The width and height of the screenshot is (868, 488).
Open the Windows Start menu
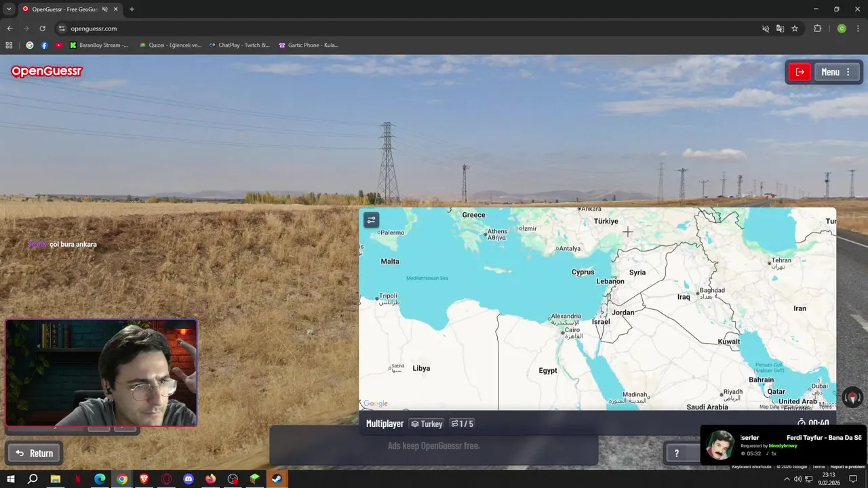click(x=10, y=479)
